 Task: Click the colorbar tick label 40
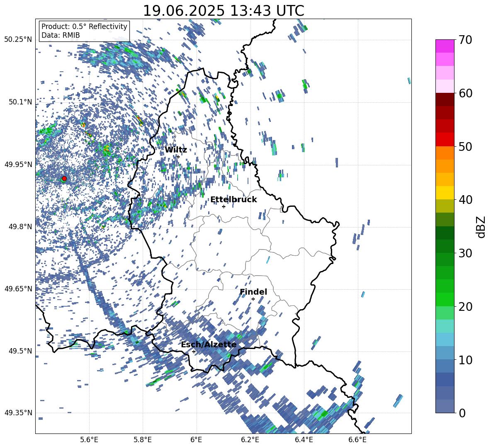point(465,200)
